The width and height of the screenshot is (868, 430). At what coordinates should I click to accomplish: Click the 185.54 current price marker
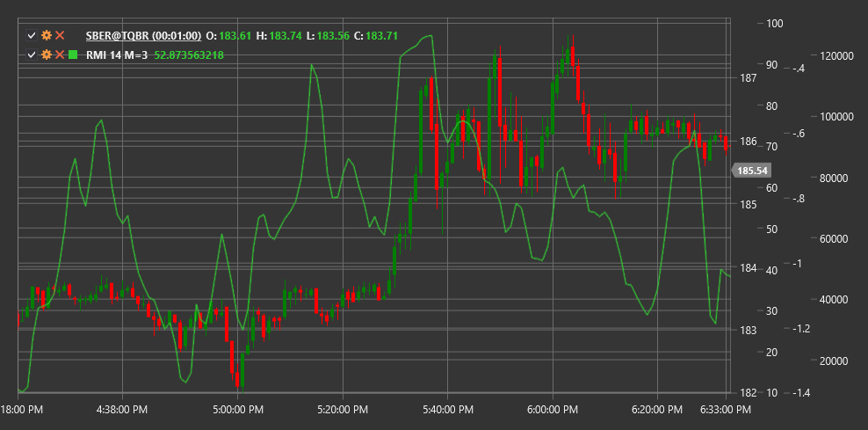[752, 171]
